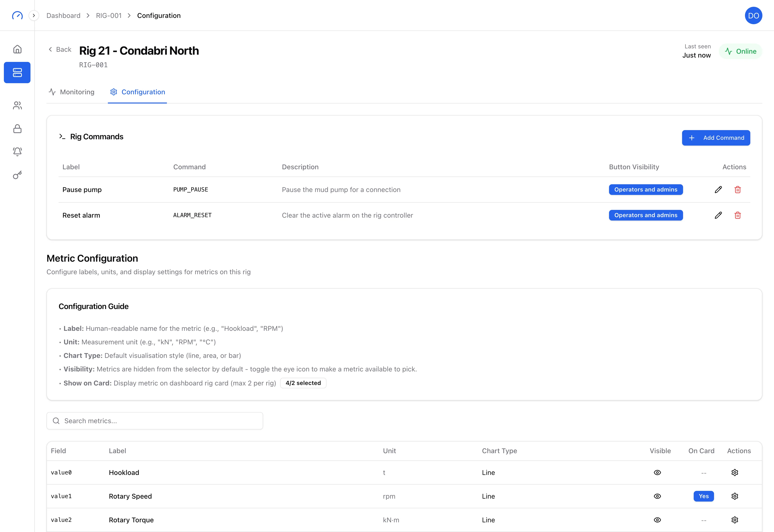Screen dimensions: 774x532
Task: Edit the Reset alarm command
Action: coord(718,215)
